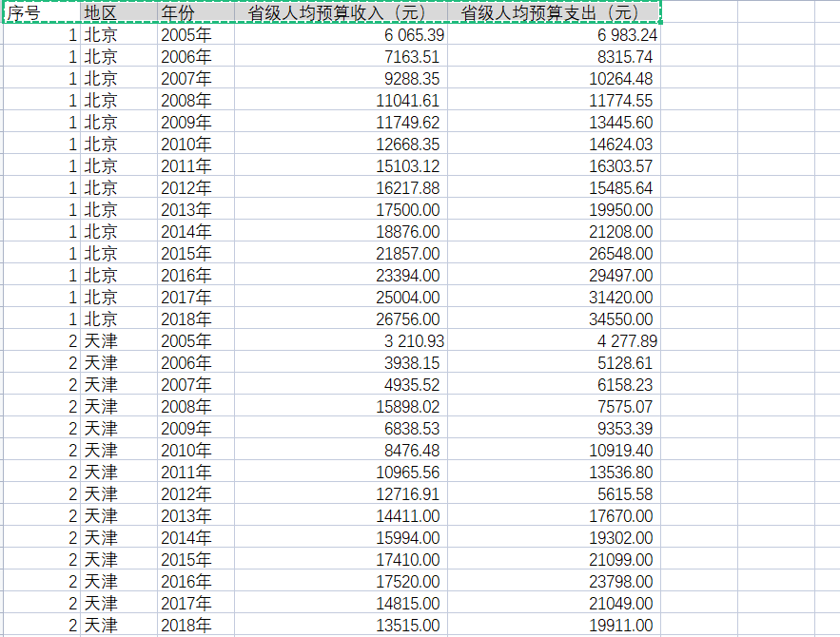Click the cell with value 7163.51
Screen dimensions: 840x637
point(341,56)
